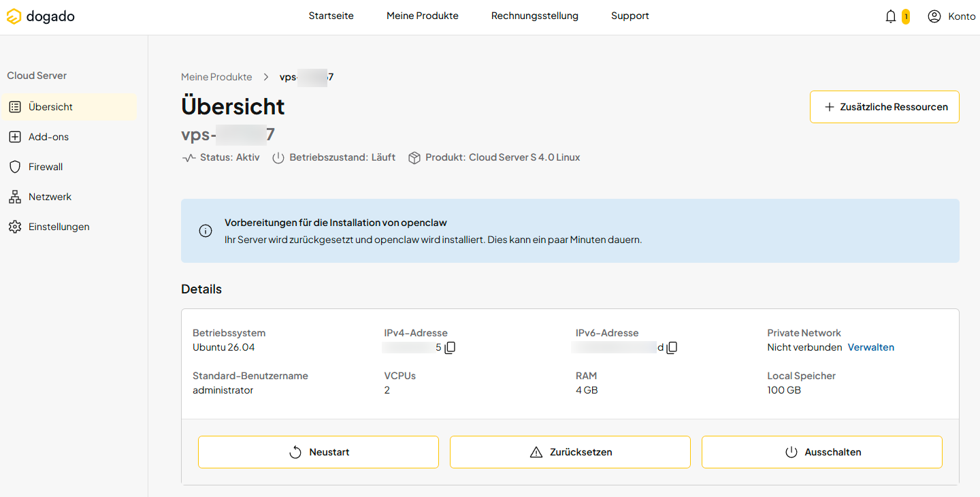
Task: Click the Nicht verbunden text
Action: pyautogui.click(x=804, y=347)
